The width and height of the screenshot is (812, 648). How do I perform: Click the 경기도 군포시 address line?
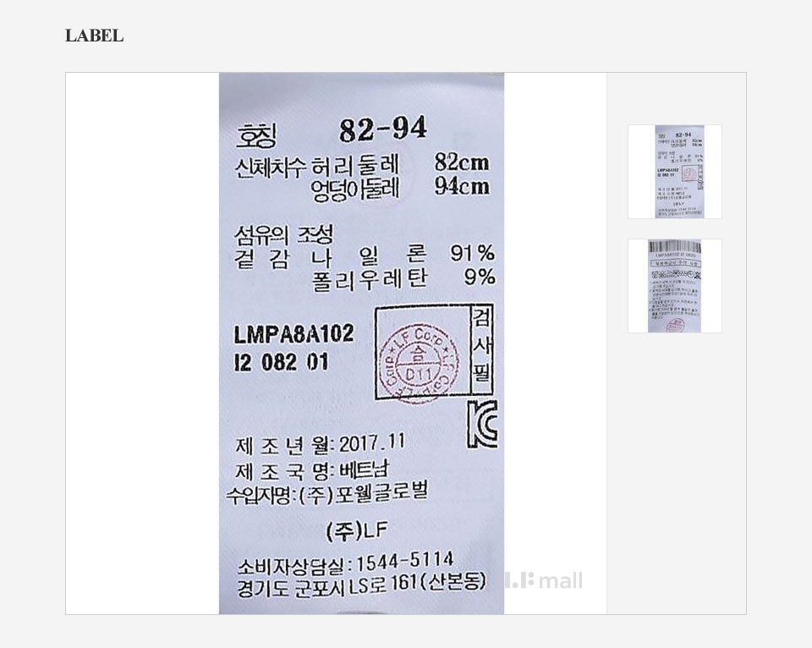point(361,585)
